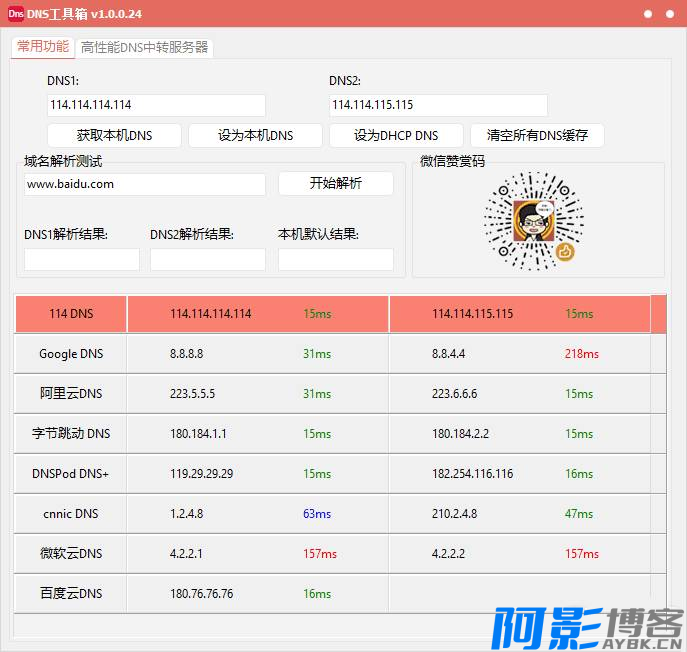Image resolution: width=687 pixels, height=652 pixels.
Task: Select the 阿里云DNS row name
Action: [x=71, y=393]
